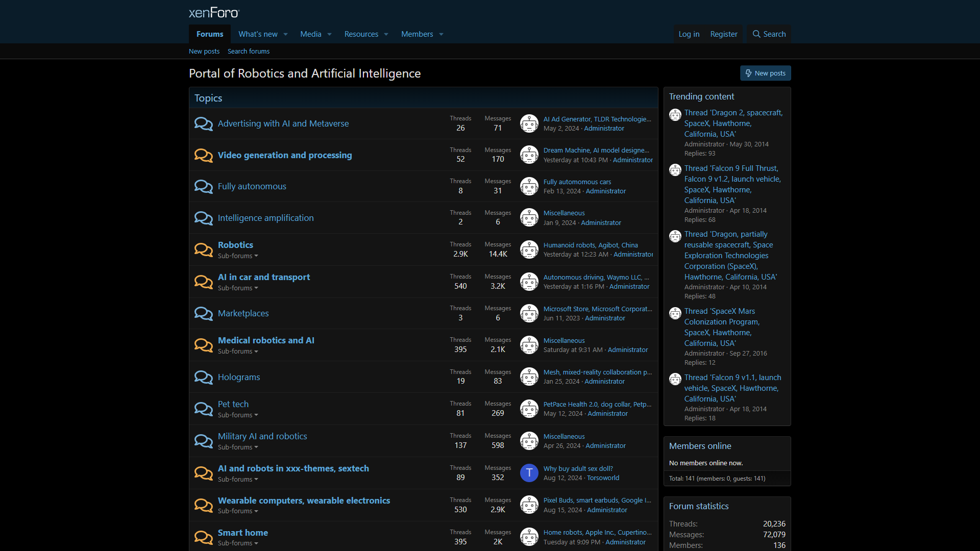The height and width of the screenshot is (551, 980).
Task: Click the robot avatar next to Dream Machine post
Action: pos(529,155)
